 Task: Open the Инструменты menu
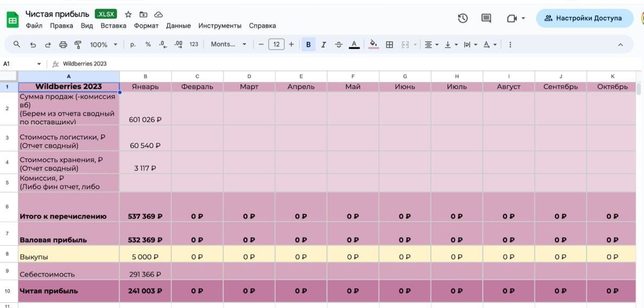[220, 25]
